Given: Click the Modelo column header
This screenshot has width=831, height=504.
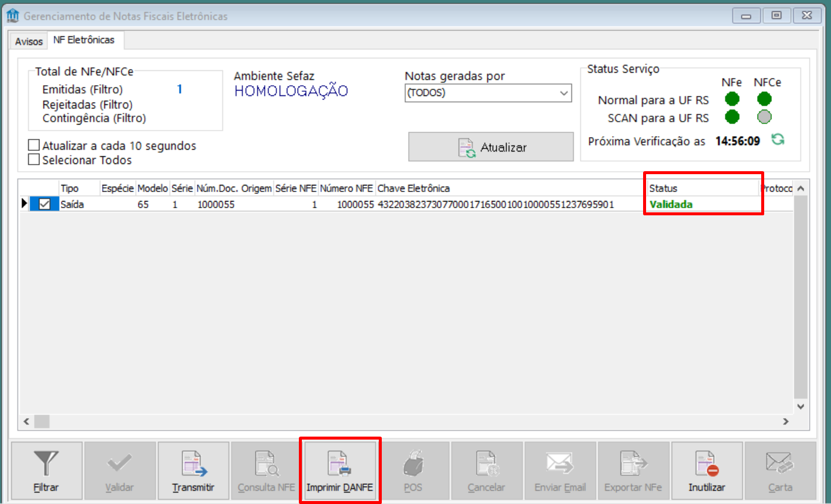Looking at the screenshot, I should (153, 188).
